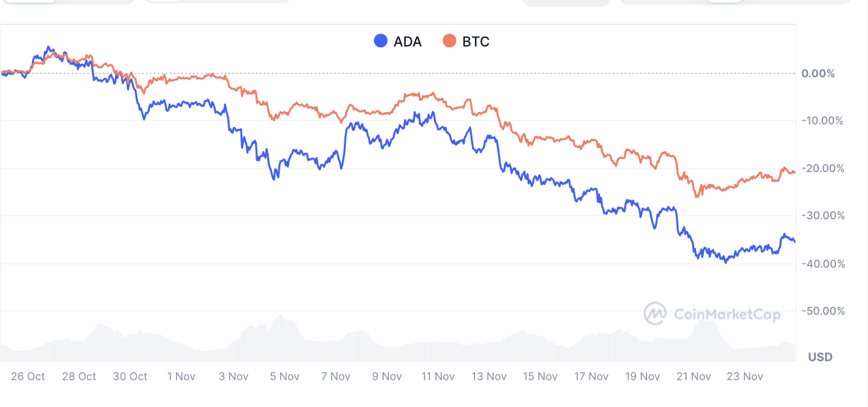
Task: Click the 21 Nov date marker
Action: click(693, 376)
